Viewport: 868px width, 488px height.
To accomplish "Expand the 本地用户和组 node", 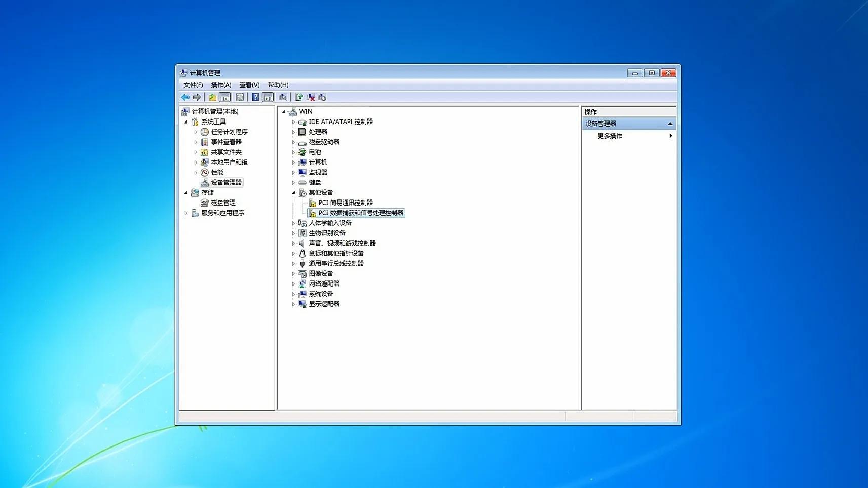I will point(196,162).
